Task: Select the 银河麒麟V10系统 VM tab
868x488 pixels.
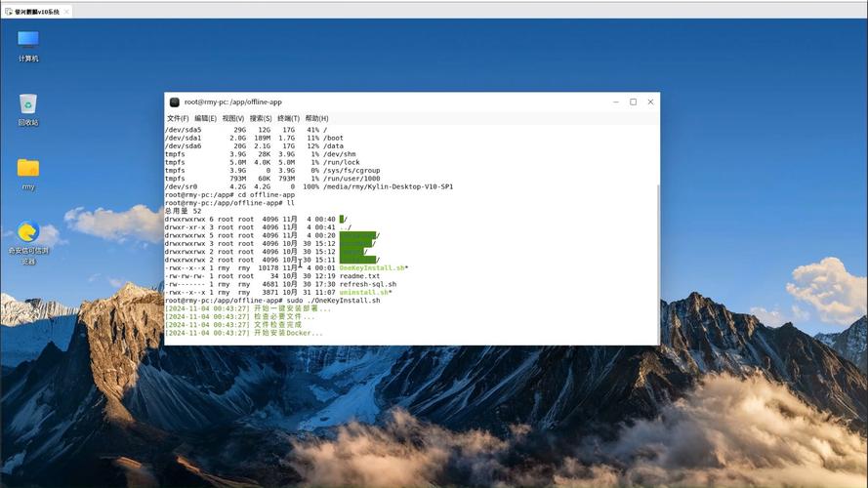Action: pos(37,12)
